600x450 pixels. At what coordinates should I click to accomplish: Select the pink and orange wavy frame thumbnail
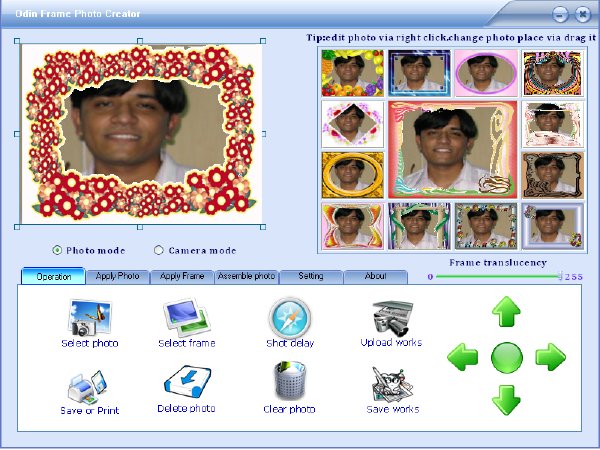(352, 227)
